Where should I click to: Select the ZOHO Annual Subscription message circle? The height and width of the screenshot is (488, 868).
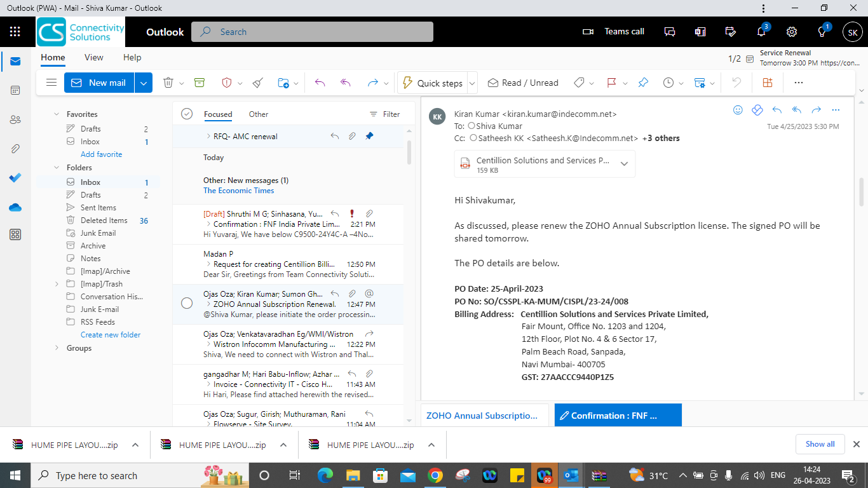187,303
